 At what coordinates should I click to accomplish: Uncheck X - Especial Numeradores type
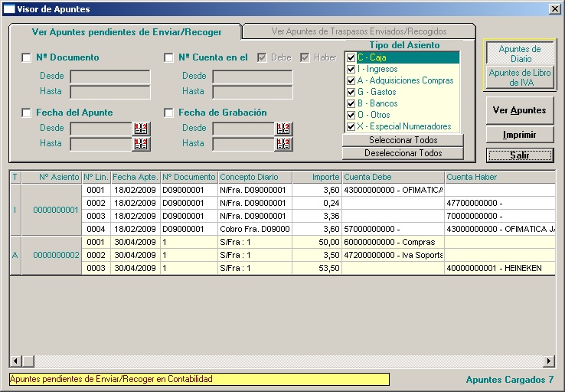point(351,127)
